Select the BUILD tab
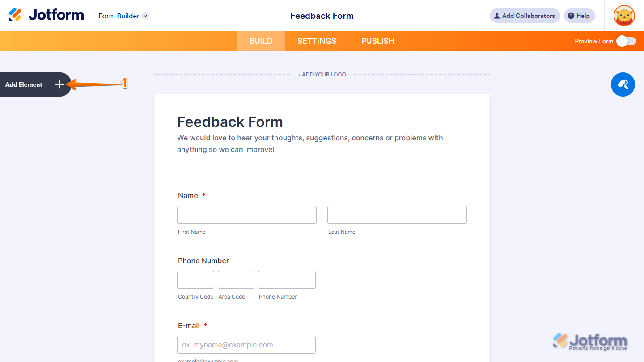 tap(261, 41)
